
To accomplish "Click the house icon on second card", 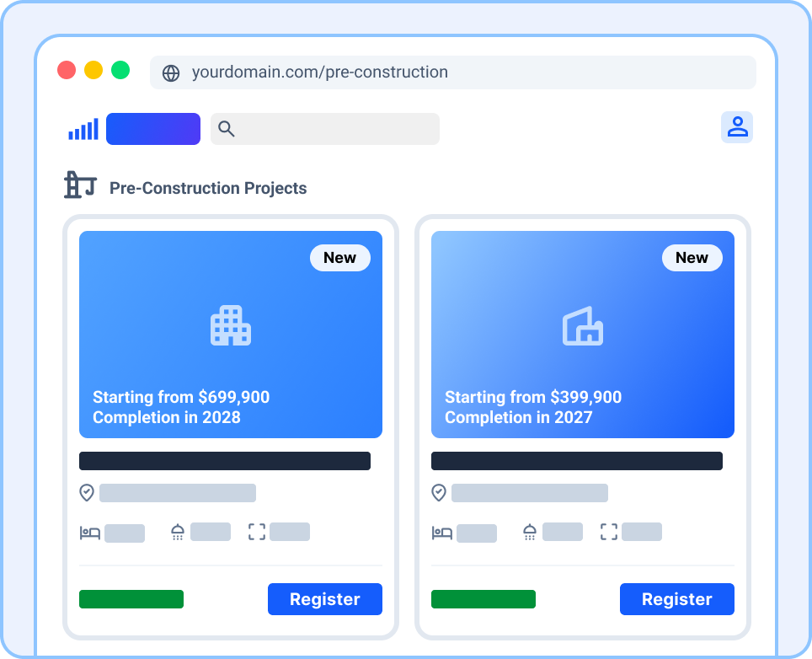I will [x=583, y=326].
